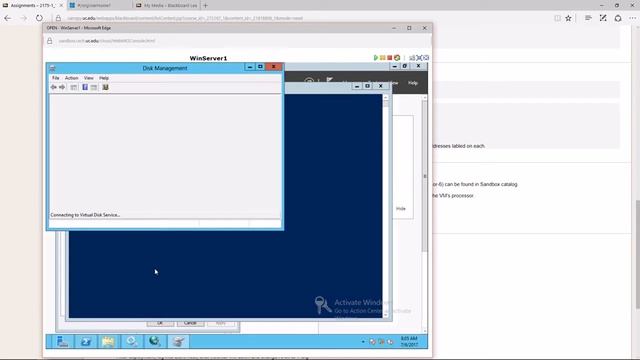Click OK button in the background dialog
Viewport: 640px width, 360px height.
tap(160, 323)
